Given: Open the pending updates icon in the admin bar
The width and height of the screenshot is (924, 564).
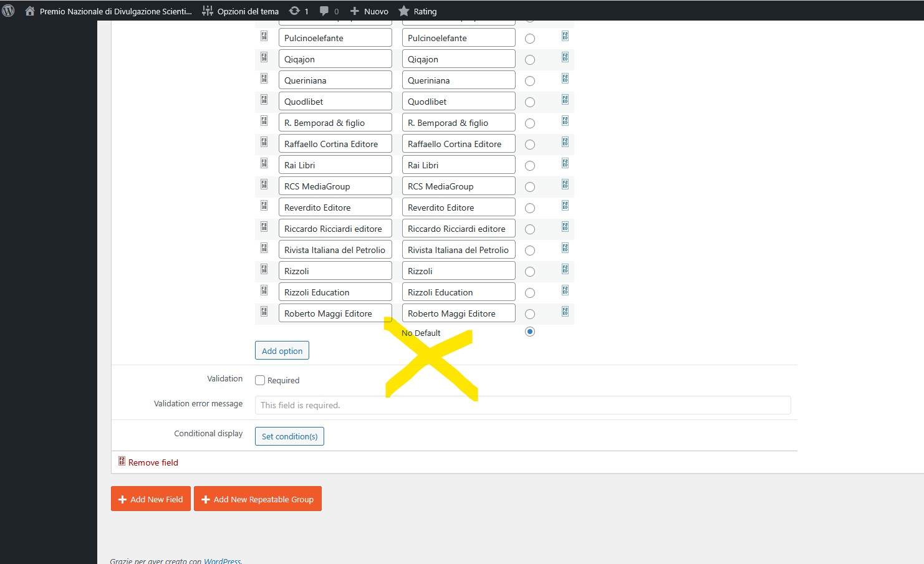Looking at the screenshot, I should click(x=299, y=11).
